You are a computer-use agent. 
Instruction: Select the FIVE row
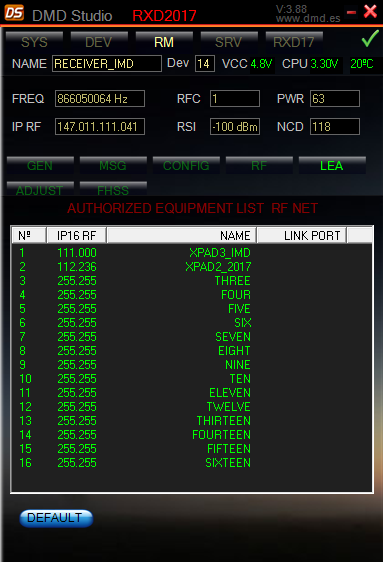192,309
